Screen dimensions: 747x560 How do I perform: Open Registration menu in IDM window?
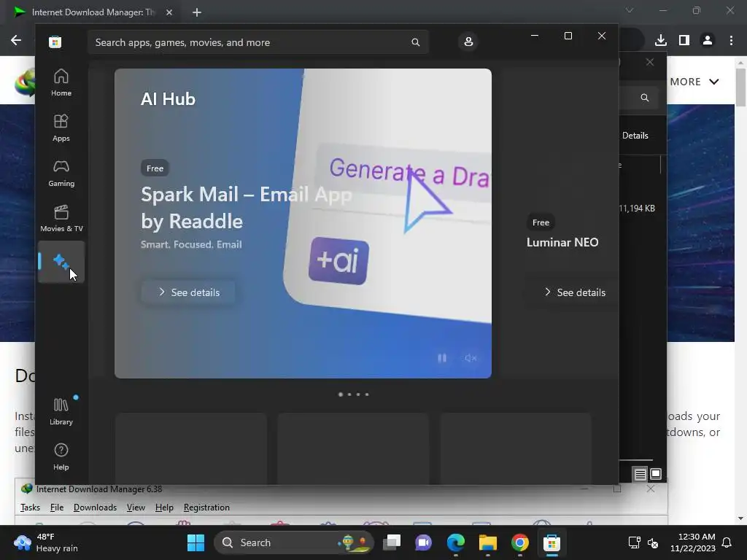click(206, 507)
